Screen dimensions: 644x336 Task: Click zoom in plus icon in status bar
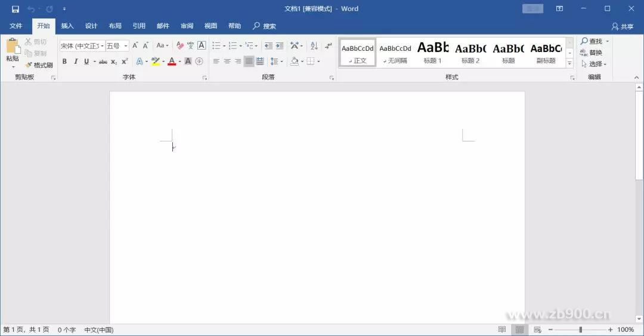(611, 329)
